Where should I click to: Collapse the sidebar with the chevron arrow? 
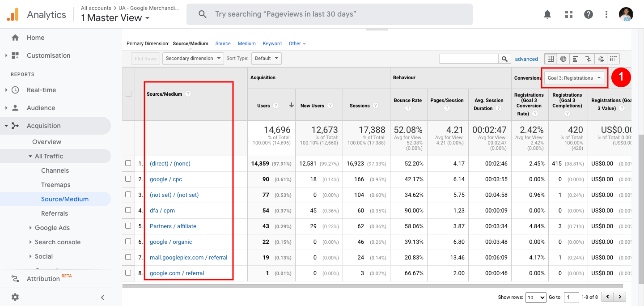(102, 297)
